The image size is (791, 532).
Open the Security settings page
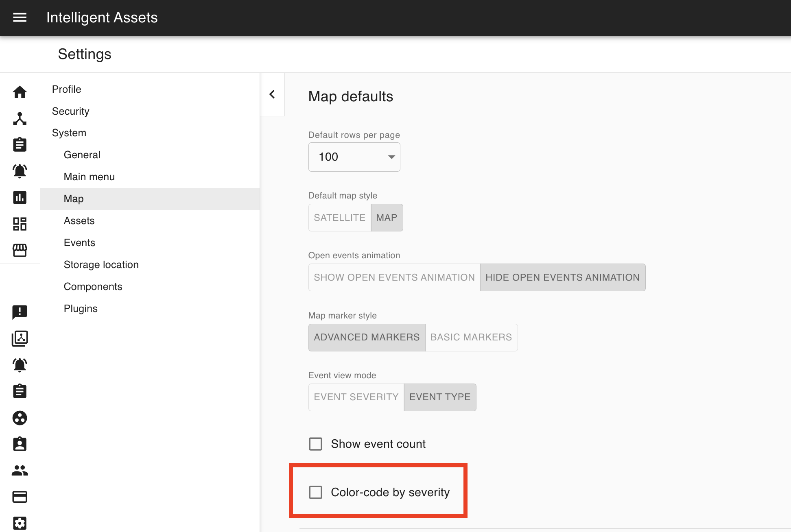70,111
